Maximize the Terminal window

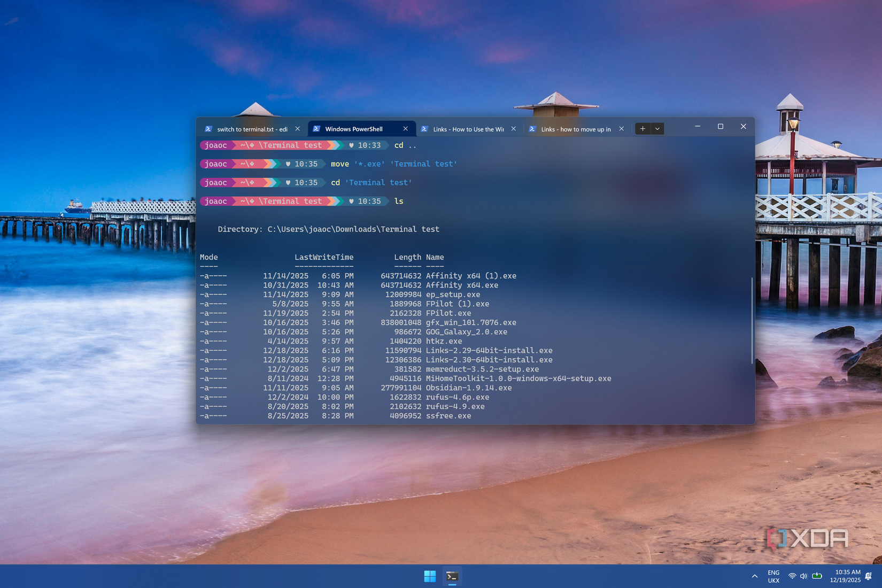click(721, 127)
